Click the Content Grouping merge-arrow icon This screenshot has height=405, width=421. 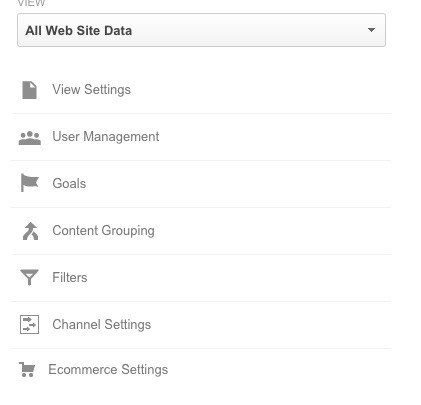coord(30,231)
